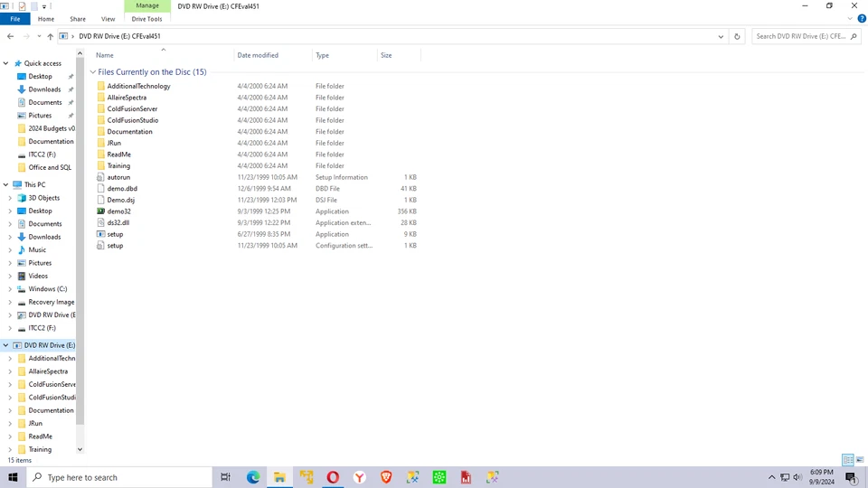Open the Share ribbon tab

(x=78, y=19)
